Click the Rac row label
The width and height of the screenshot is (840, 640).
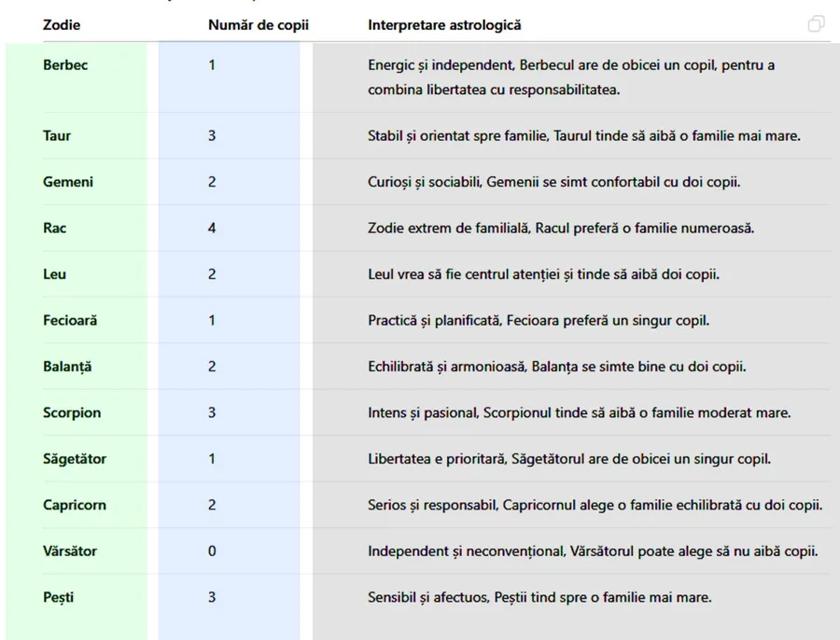55,228
